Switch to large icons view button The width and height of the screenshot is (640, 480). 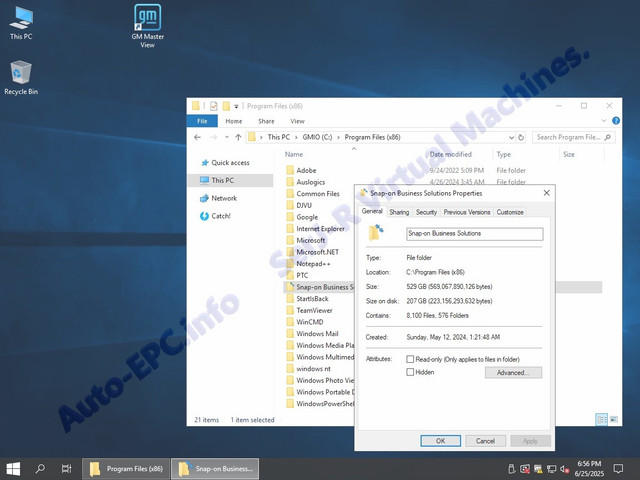pos(613,420)
